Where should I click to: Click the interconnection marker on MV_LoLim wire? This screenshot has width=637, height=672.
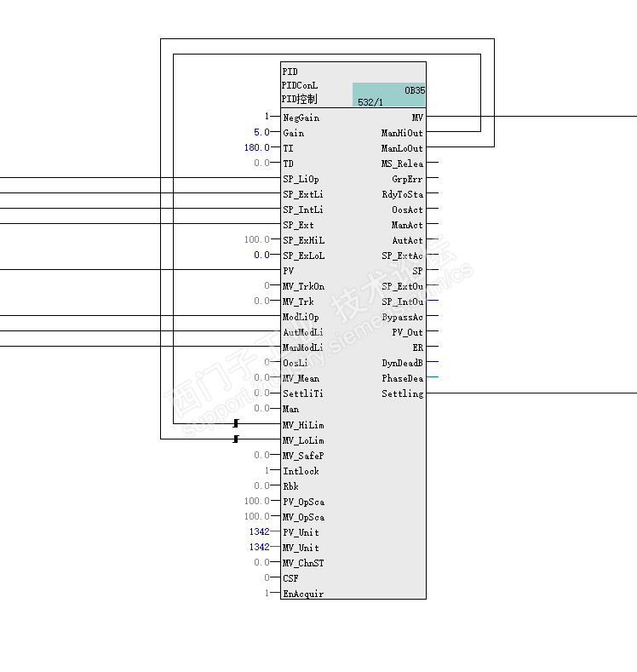(x=236, y=439)
